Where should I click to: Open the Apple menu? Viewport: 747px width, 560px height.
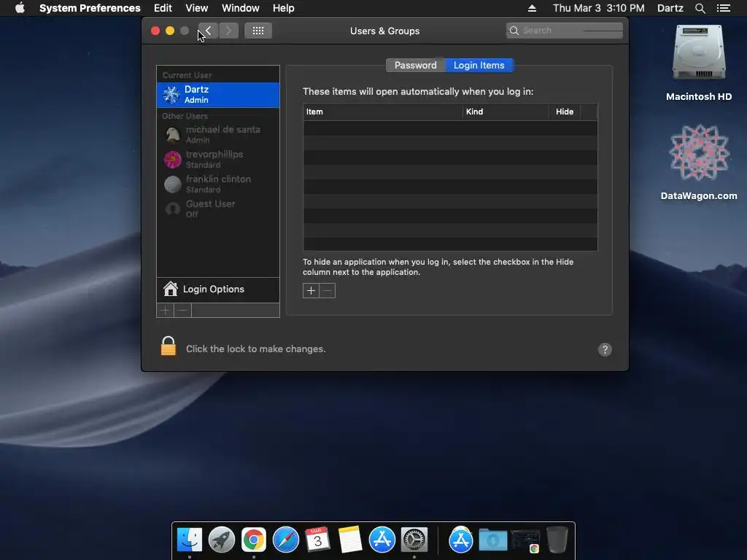click(x=20, y=8)
